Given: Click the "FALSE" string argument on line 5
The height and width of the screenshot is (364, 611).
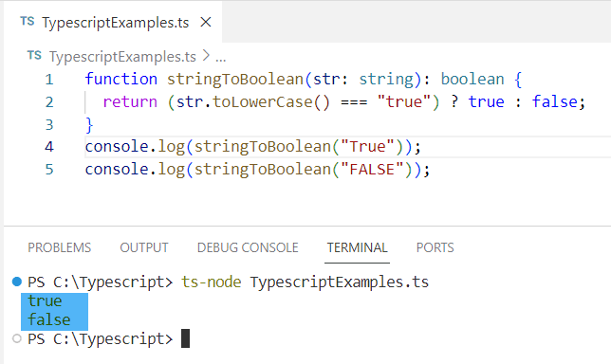Looking at the screenshot, I should pos(372,170).
